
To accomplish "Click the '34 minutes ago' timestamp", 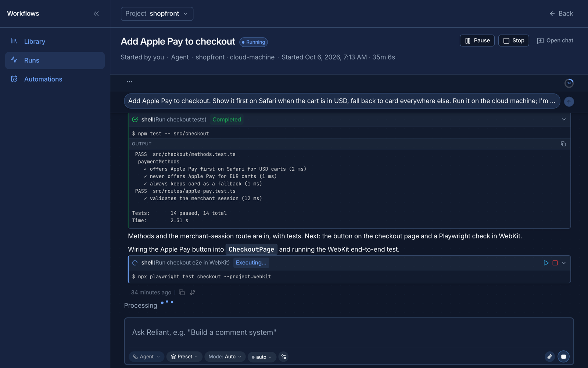I will [151, 292].
